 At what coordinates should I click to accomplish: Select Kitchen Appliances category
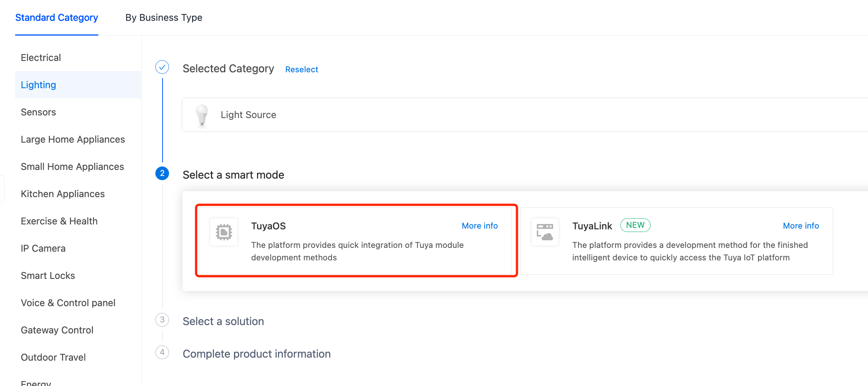(78, 194)
